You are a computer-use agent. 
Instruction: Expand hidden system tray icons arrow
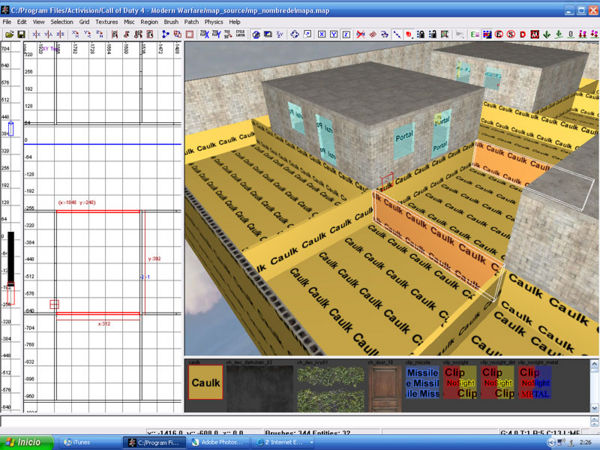point(551,443)
